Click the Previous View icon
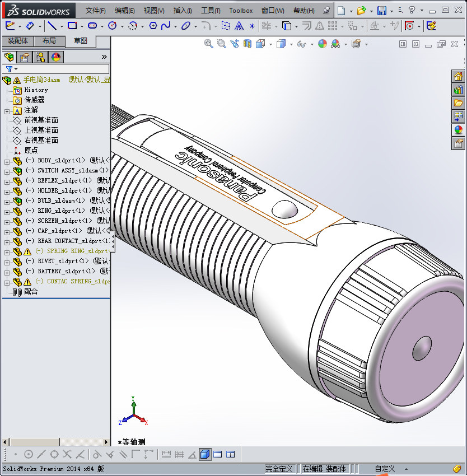 (x=235, y=44)
